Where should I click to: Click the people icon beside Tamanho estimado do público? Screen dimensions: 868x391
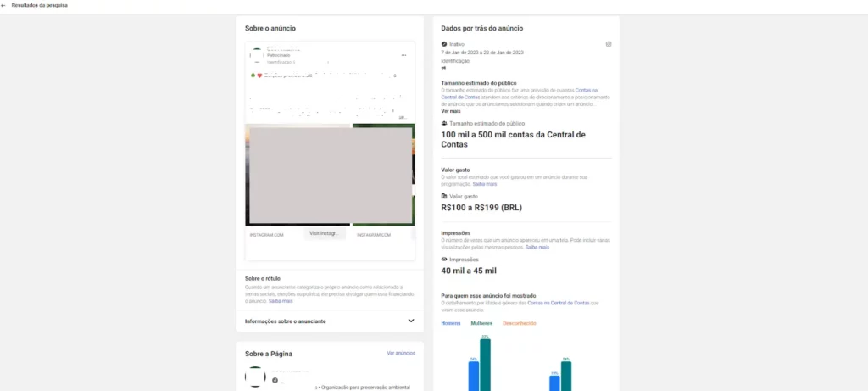coord(444,124)
